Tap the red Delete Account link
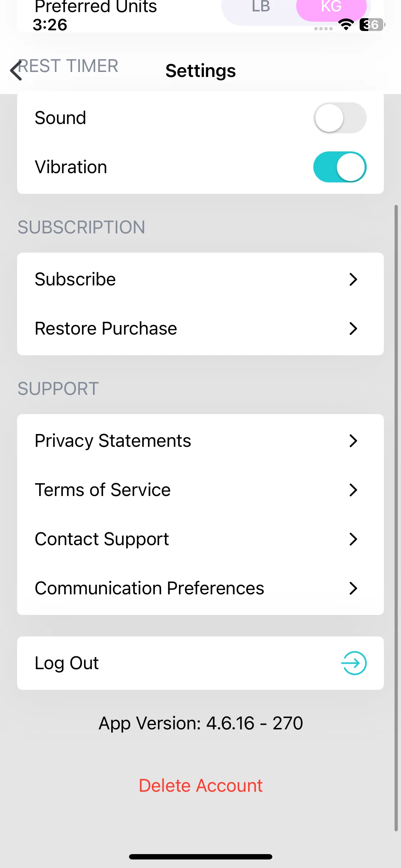Viewport: 401px width, 868px height. click(200, 786)
